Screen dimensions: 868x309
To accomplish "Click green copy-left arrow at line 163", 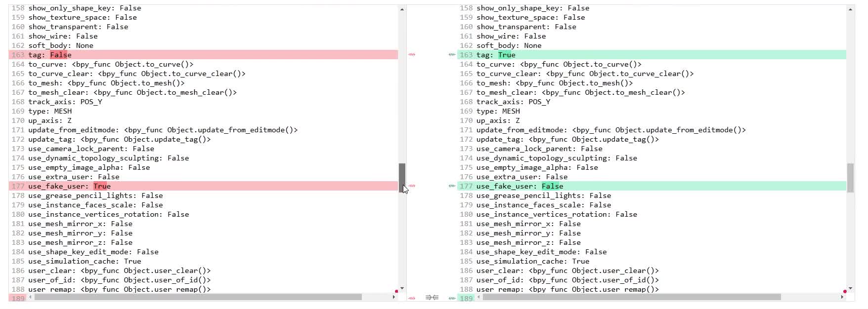I will pos(451,55).
